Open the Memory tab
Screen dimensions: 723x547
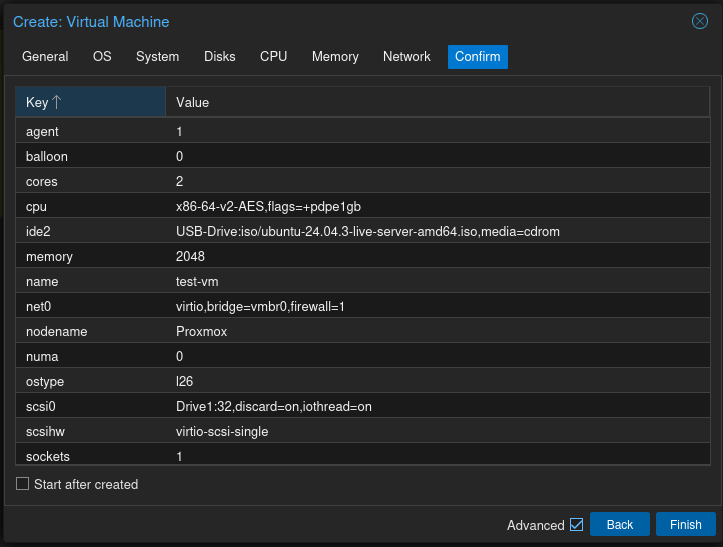point(335,57)
